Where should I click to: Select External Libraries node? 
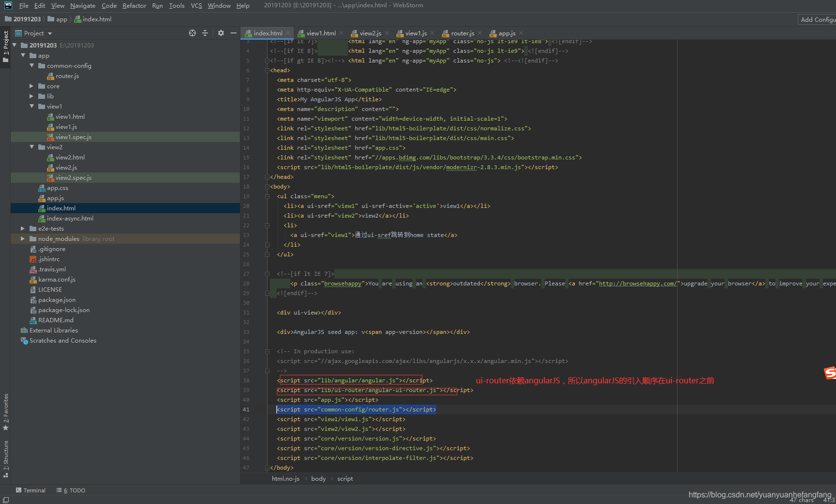coord(53,331)
